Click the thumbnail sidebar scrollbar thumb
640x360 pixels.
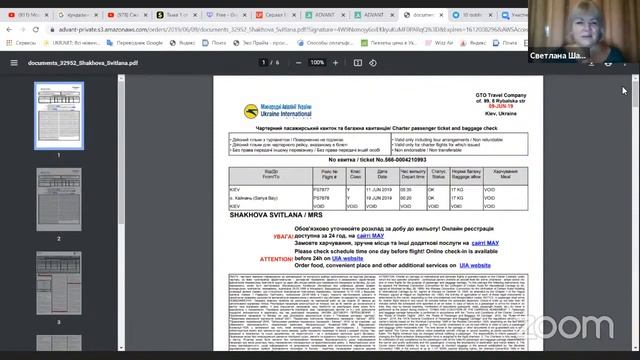[121, 153]
